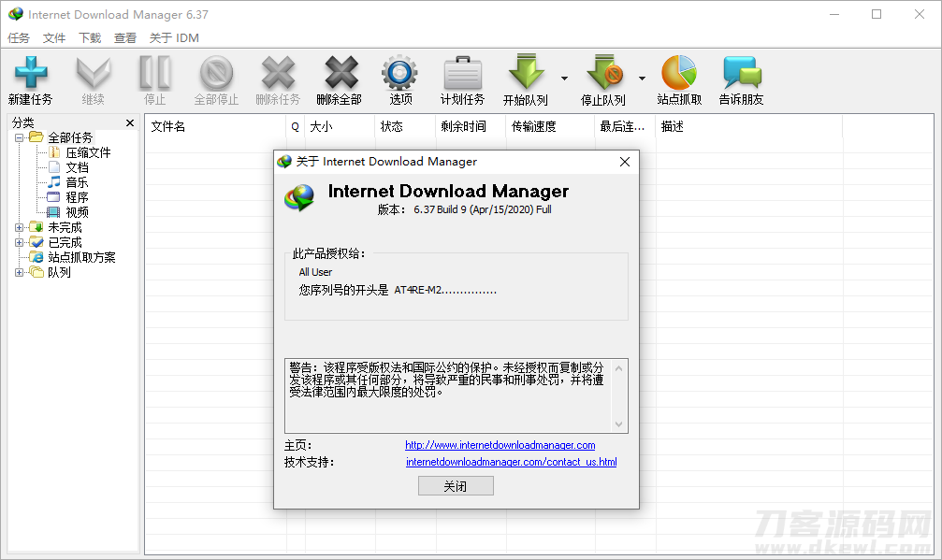The width and height of the screenshot is (942, 560).
Task: Click the 删除任务 toolbar icon
Action: coord(278,73)
